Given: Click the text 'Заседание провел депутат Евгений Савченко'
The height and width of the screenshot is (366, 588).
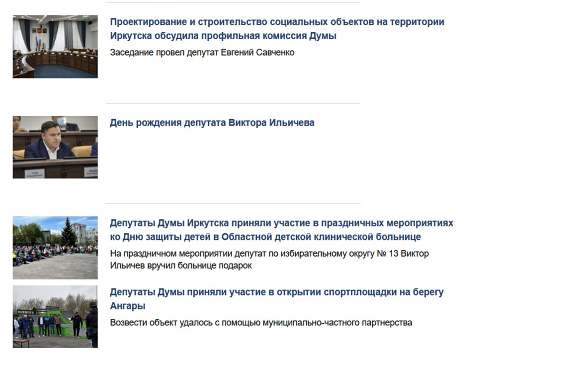Looking at the screenshot, I should coord(202,53).
